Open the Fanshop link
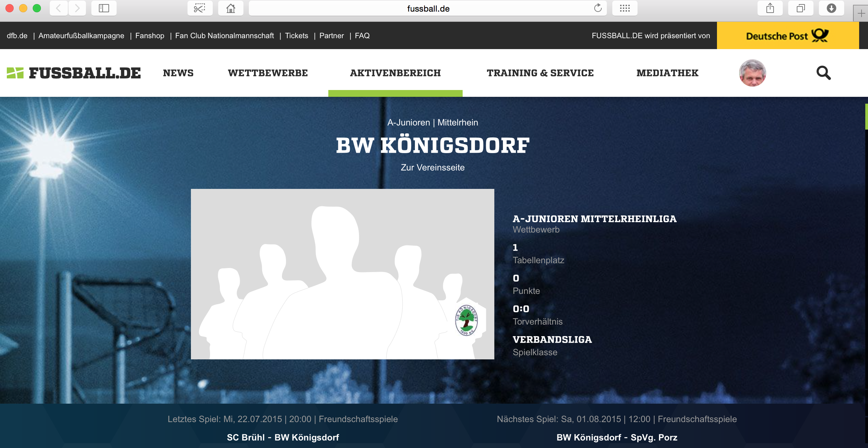Screen dimensions: 868x448 pyautogui.click(x=150, y=36)
